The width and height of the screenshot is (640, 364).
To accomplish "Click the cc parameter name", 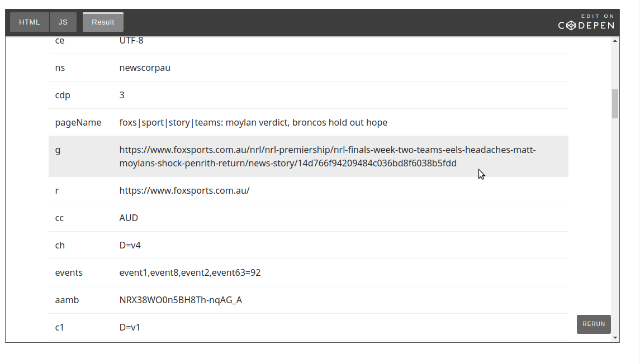I will (x=59, y=218).
